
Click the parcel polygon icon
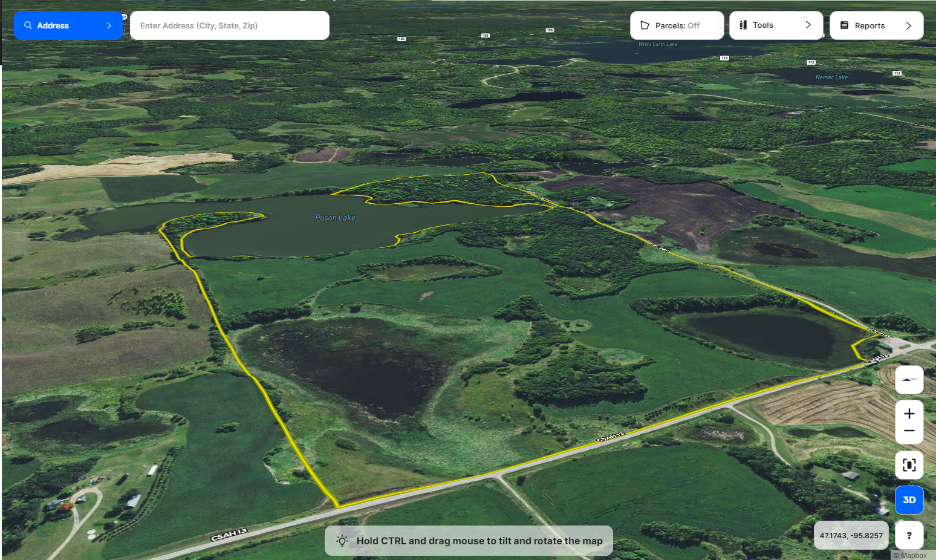[x=645, y=25]
